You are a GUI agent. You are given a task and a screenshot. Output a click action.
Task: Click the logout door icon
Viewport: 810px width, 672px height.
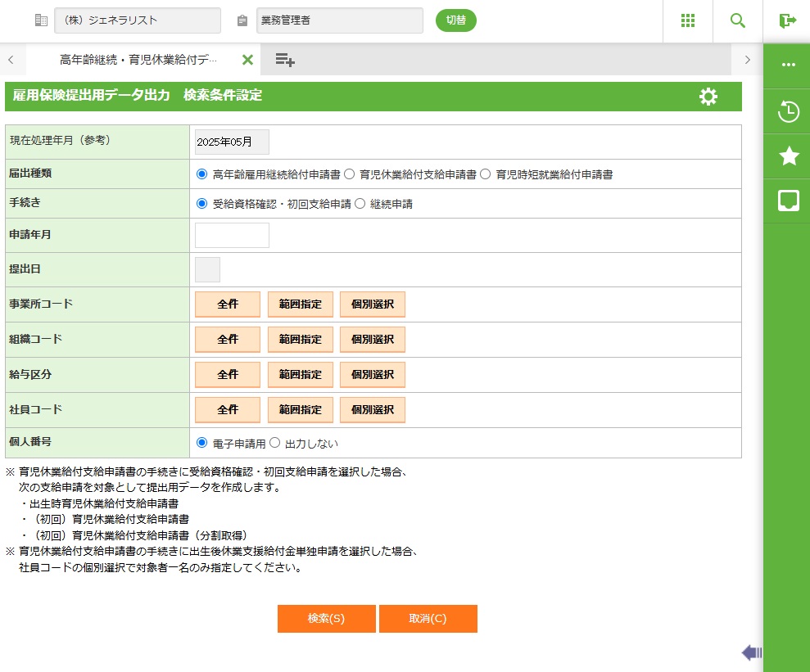[x=787, y=20]
